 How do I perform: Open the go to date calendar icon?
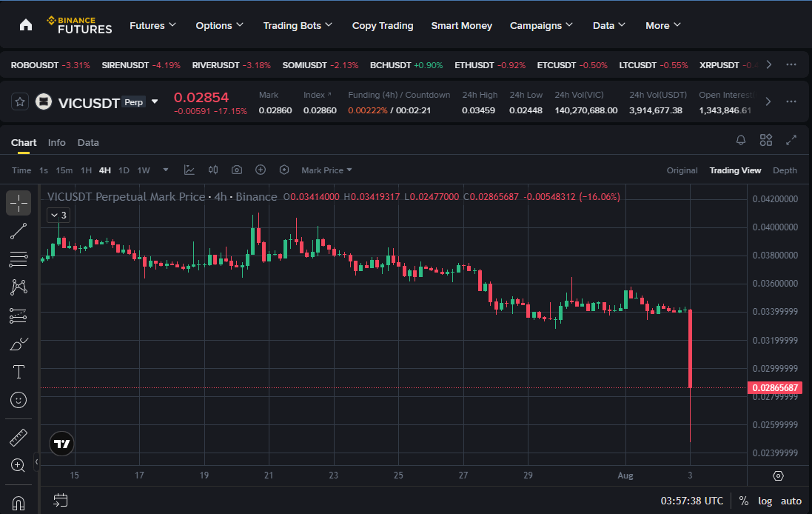[x=61, y=500]
